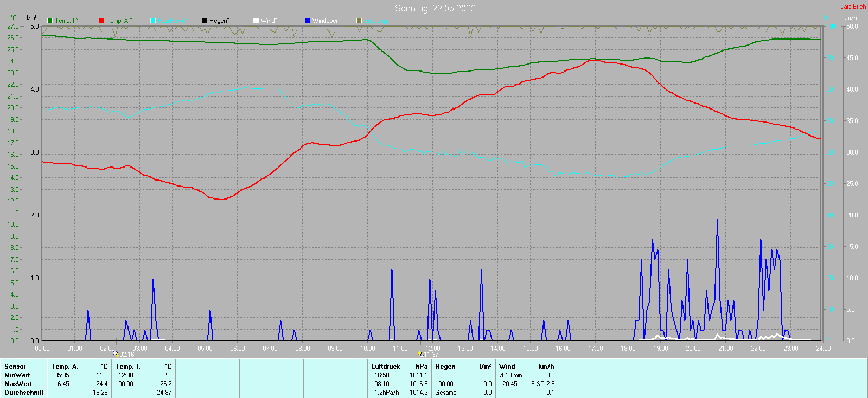Click the Luftdruck header
The image size is (868, 398).
(x=386, y=367)
